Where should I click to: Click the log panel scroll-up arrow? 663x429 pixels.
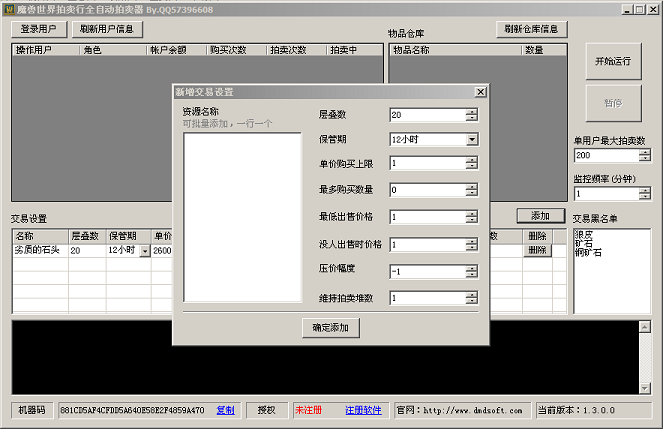(645, 326)
